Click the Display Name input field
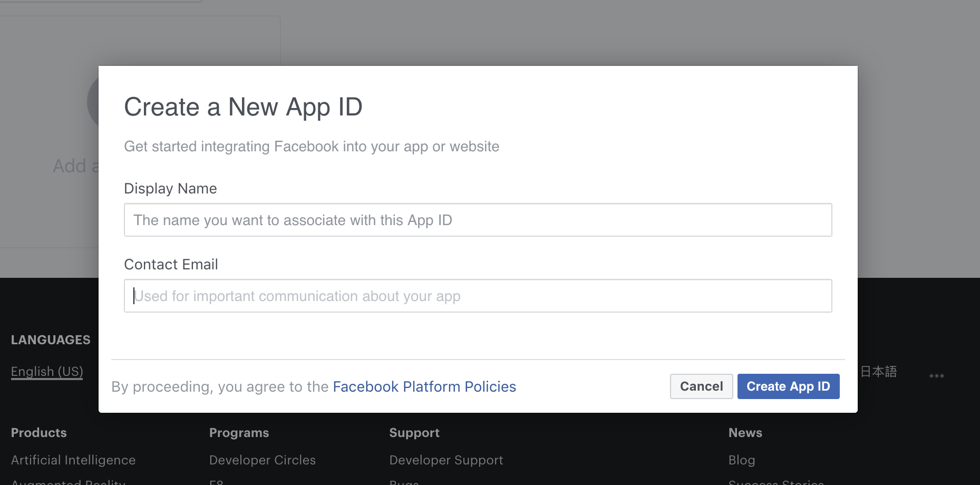This screenshot has height=485, width=980. [478, 220]
